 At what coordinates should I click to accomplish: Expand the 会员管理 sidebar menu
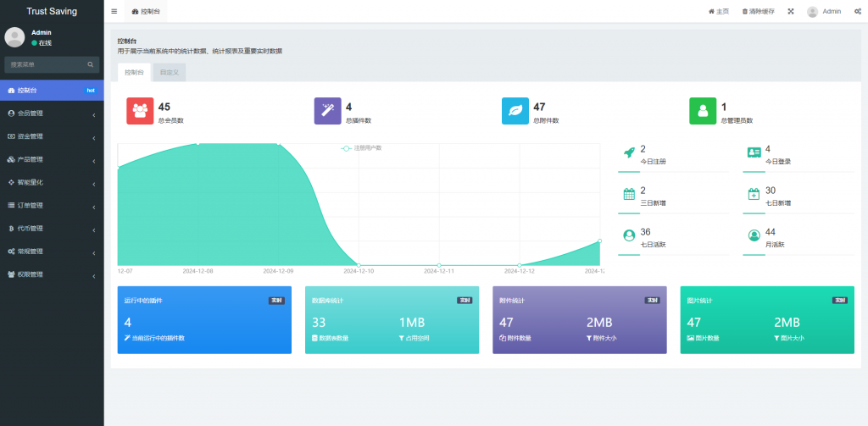[52, 113]
